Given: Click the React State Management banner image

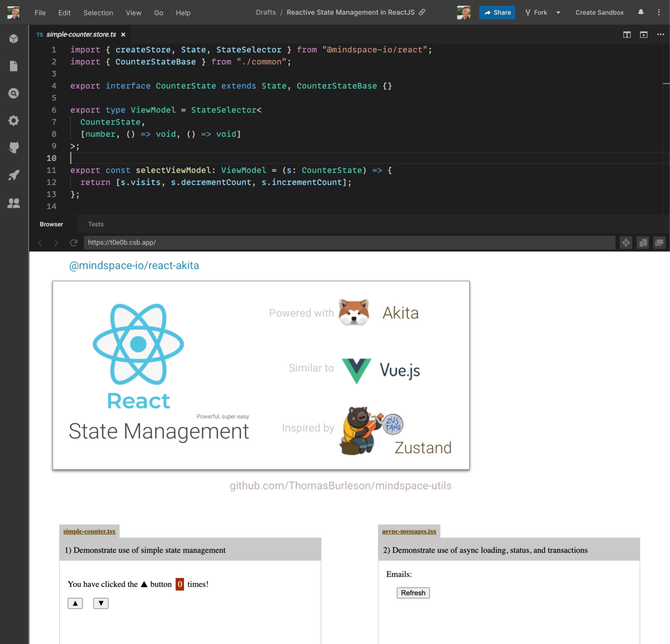Looking at the screenshot, I should [261, 375].
